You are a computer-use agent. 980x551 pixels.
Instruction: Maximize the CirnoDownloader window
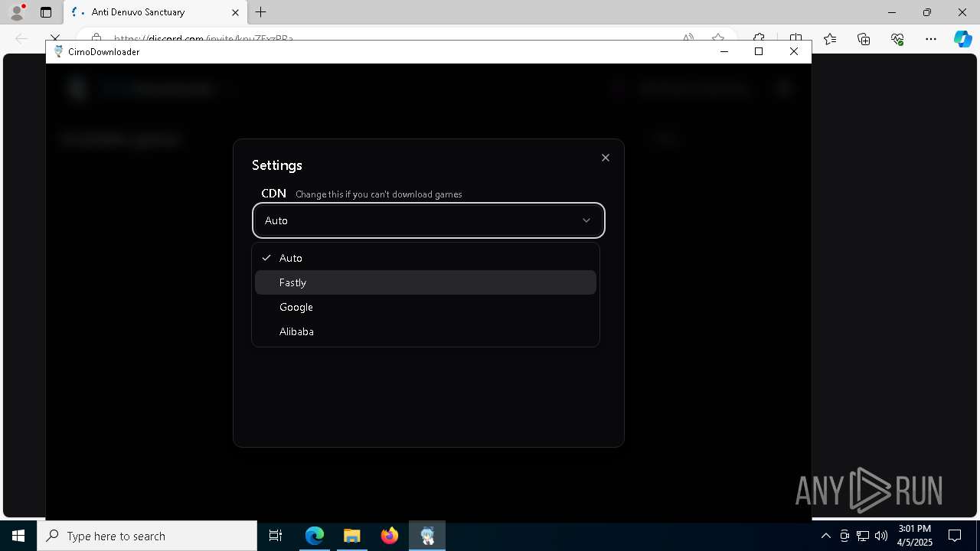click(759, 51)
